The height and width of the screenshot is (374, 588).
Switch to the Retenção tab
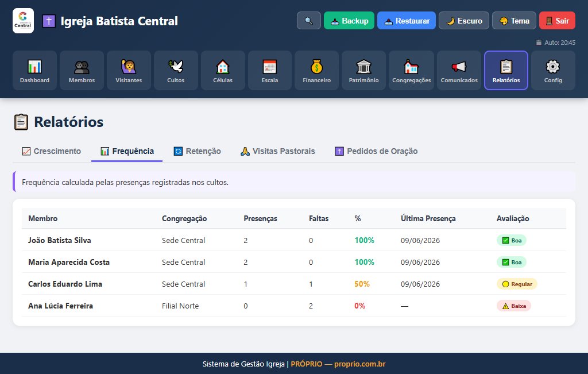[198, 151]
